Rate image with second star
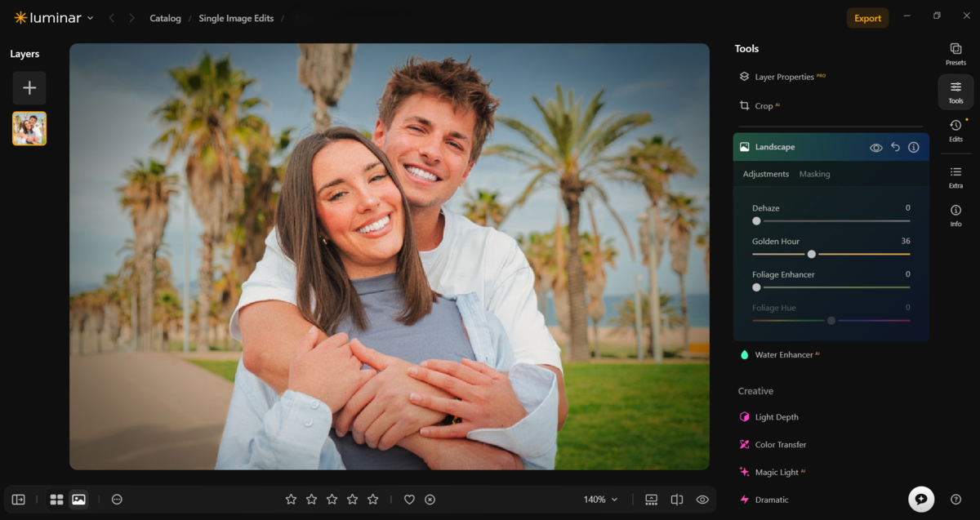This screenshot has width=980, height=520. point(311,500)
